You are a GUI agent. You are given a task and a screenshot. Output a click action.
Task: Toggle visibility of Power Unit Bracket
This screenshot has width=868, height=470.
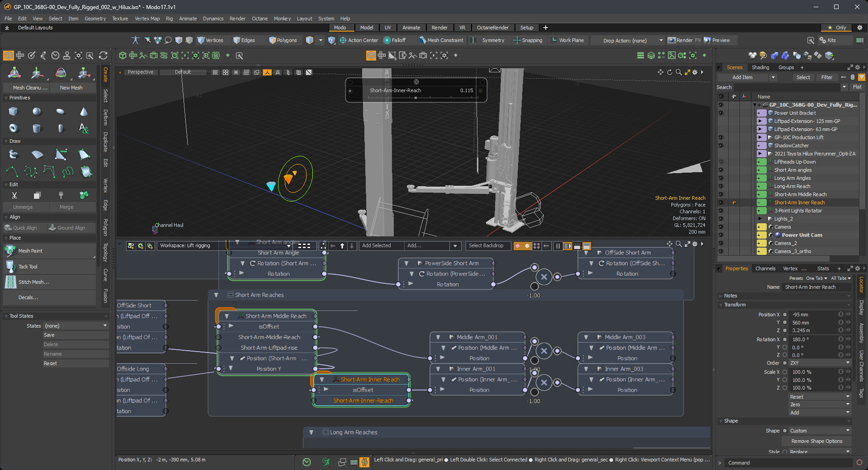pos(721,113)
